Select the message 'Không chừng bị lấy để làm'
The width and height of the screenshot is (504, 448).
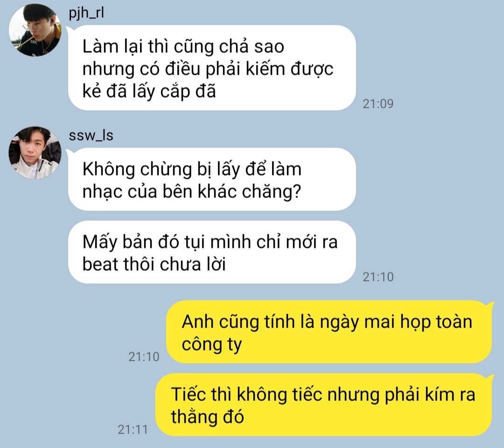point(212,179)
